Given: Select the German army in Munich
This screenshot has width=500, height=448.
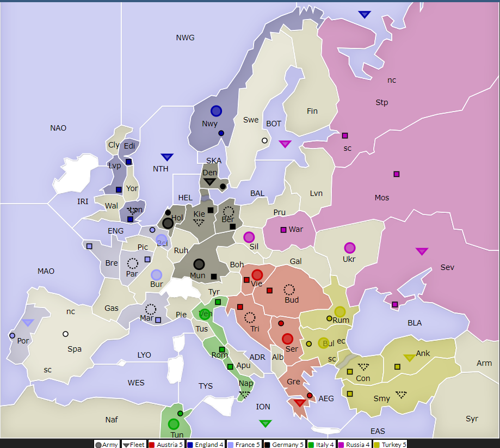Looking at the screenshot, I should [199, 264].
